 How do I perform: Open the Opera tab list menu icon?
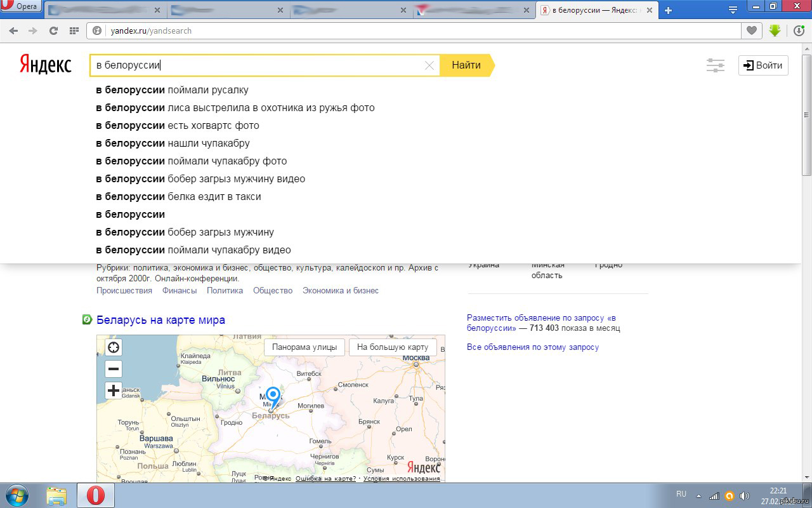(x=733, y=10)
